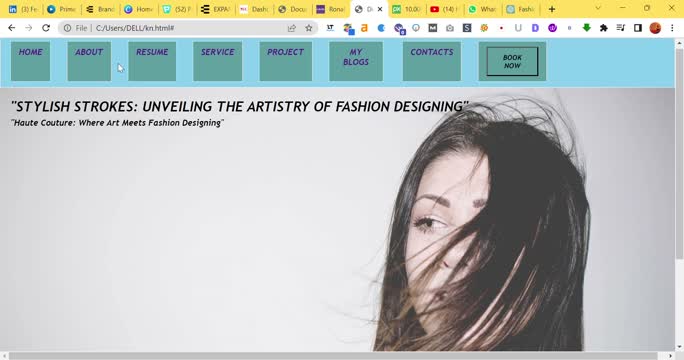Open the SERVICE navigation link
This screenshot has height=360, width=684.
[218, 52]
